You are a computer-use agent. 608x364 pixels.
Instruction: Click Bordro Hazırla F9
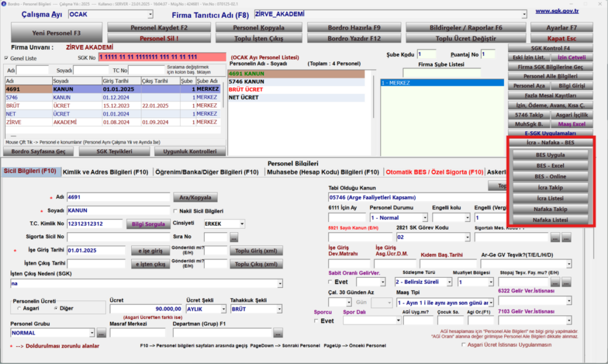click(x=354, y=27)
